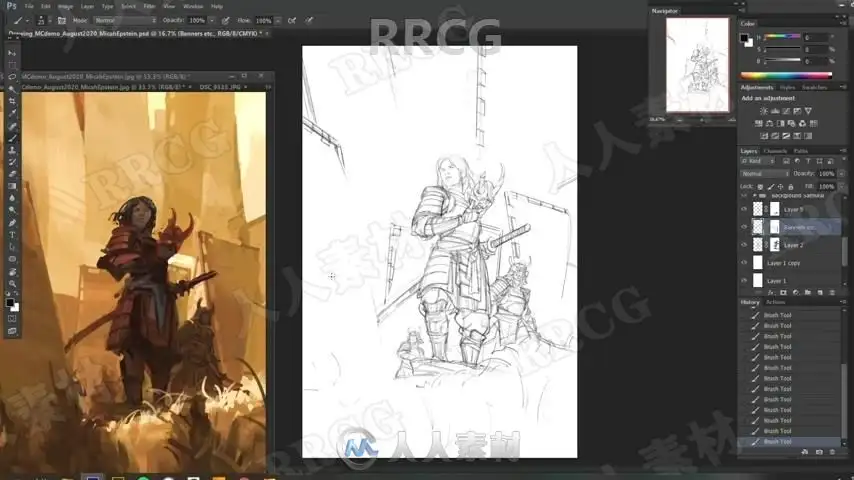Toggle pressure for size icon
Screen dimensions: 854x480
pos(309,21)
